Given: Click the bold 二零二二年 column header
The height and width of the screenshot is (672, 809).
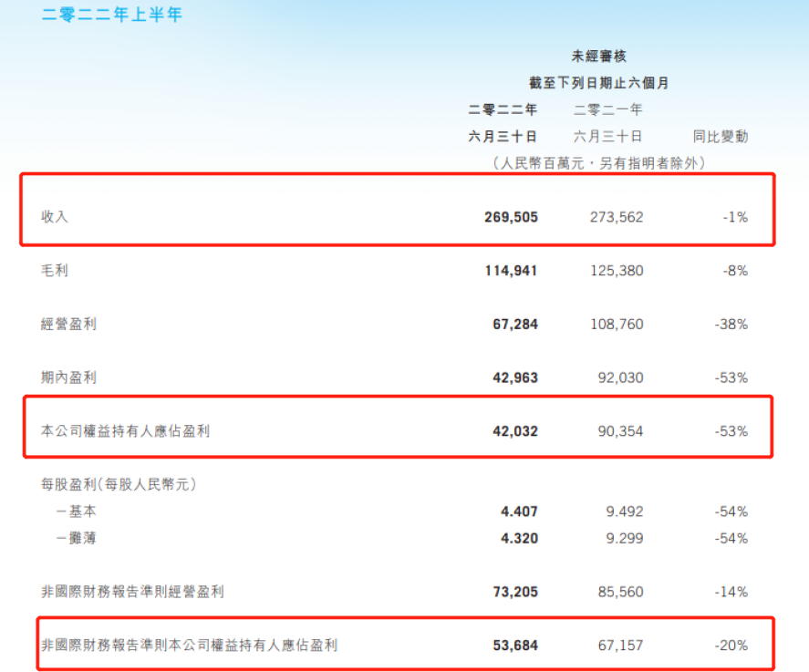Looking at the screenshot, I should coord(503,109).
